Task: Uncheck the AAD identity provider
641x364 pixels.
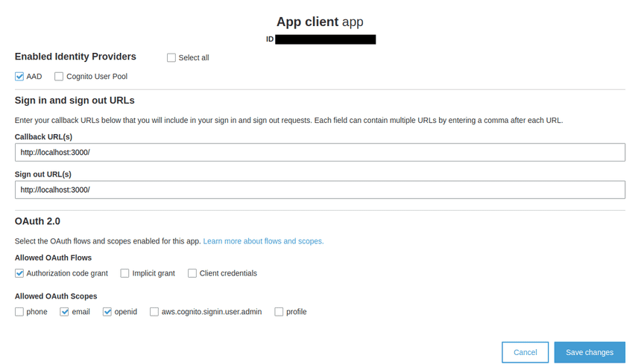Action: coord(19,77)
